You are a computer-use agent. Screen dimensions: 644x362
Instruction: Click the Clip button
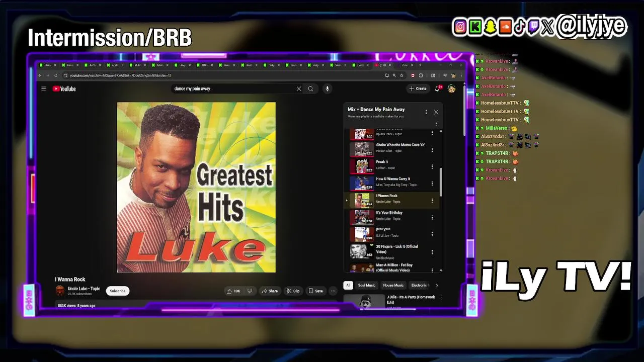[x=293, y=291]
